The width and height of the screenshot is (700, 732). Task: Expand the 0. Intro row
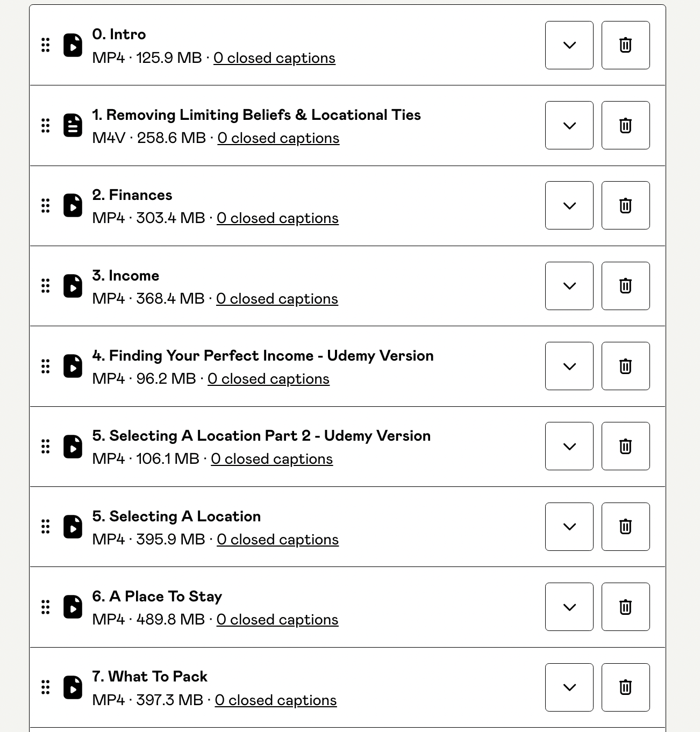point(569,45)
